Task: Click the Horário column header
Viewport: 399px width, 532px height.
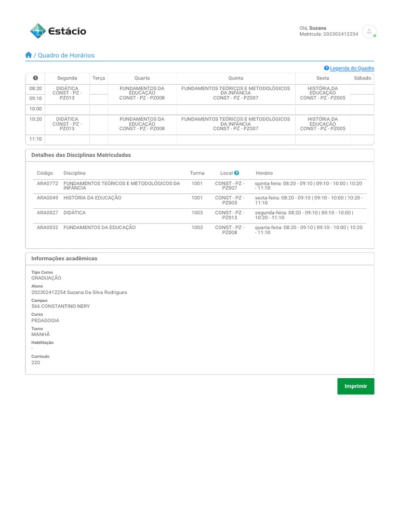Action: [x=264, y=173]
